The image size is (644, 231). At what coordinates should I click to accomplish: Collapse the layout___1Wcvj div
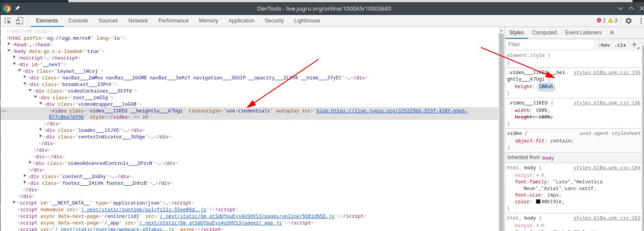point(20,70)
